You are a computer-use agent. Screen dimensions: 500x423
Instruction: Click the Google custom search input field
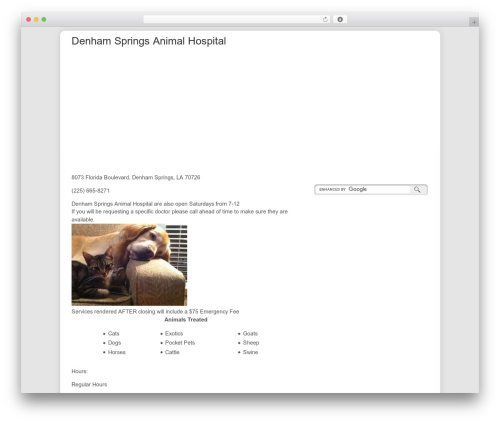(363, 189)
